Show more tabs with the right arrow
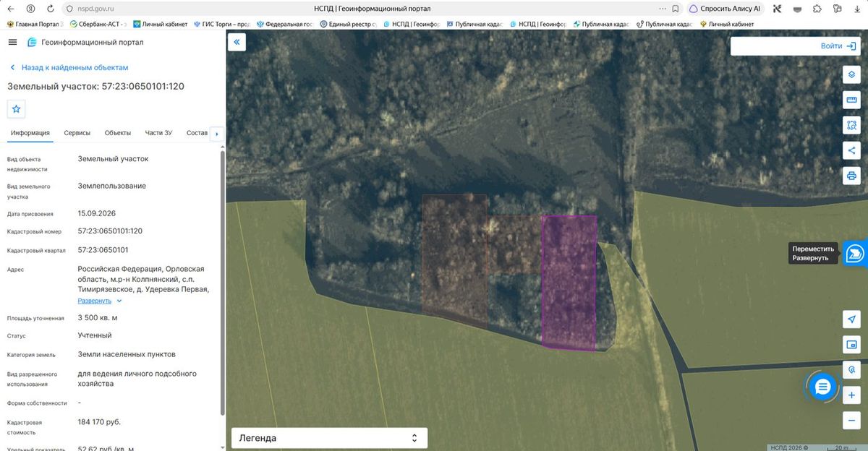Viewport: 868px width, 451px height. [x=216, y=134]
